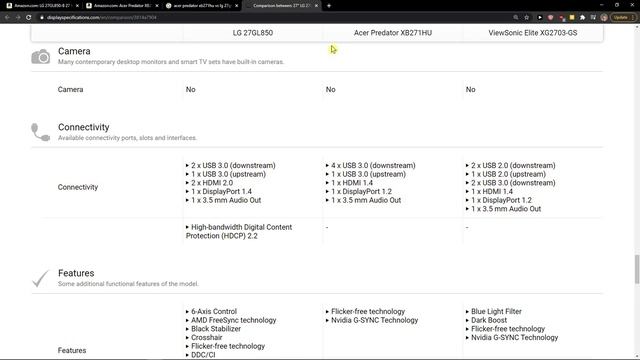The image size is (640, 360).
Task: Click 'Crosshair' feature
Action: point(207,338)
